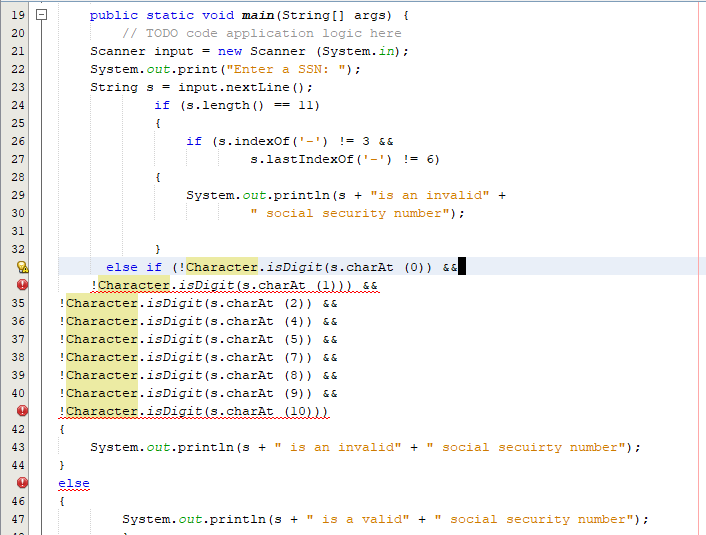Click the " social secuirty number" string on line 43
The height and width of the screenshot is (535, 706).
coord(526,448)
